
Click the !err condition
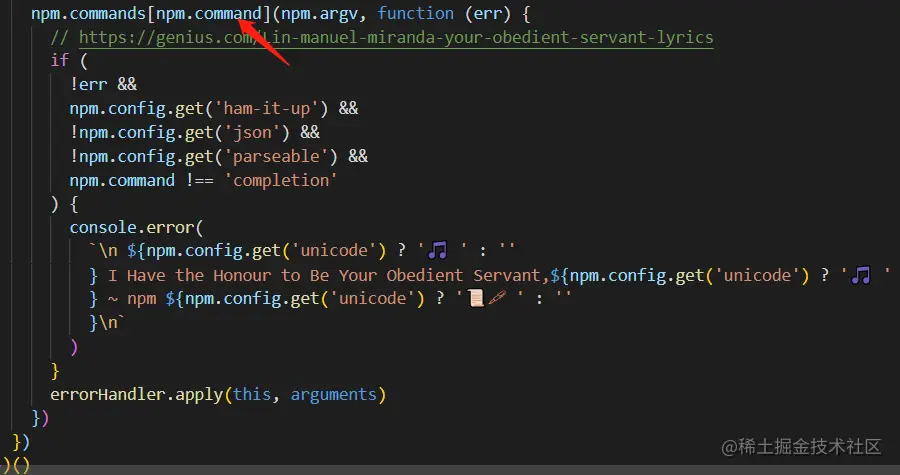pyautogui.click(x=88, y=84)
